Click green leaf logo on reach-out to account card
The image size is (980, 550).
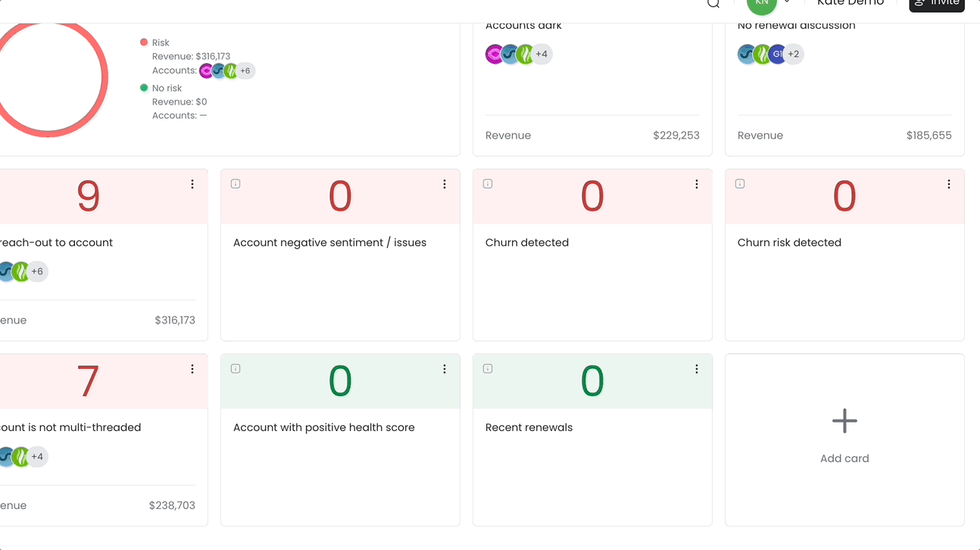[x=21, y=271]
